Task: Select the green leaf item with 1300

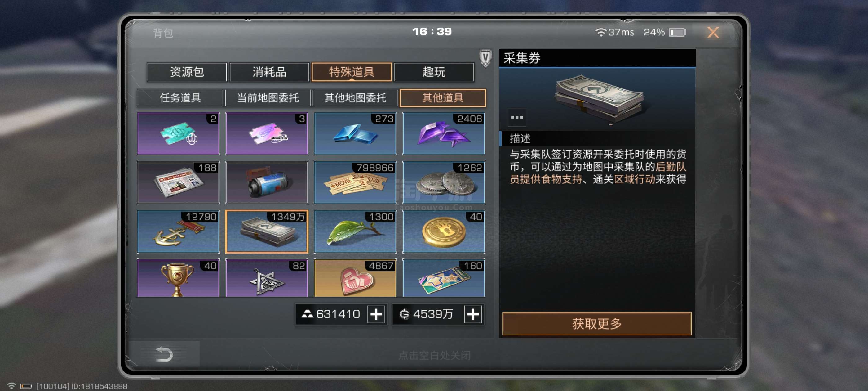Action: click(x=355, y=232)
